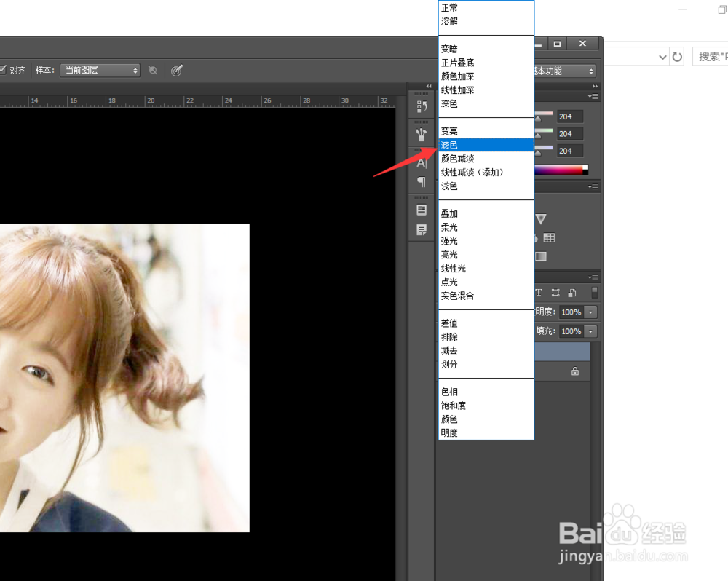The image size is (728, 581).
Task: Open the Character panel icon
Action: point(422,163)
